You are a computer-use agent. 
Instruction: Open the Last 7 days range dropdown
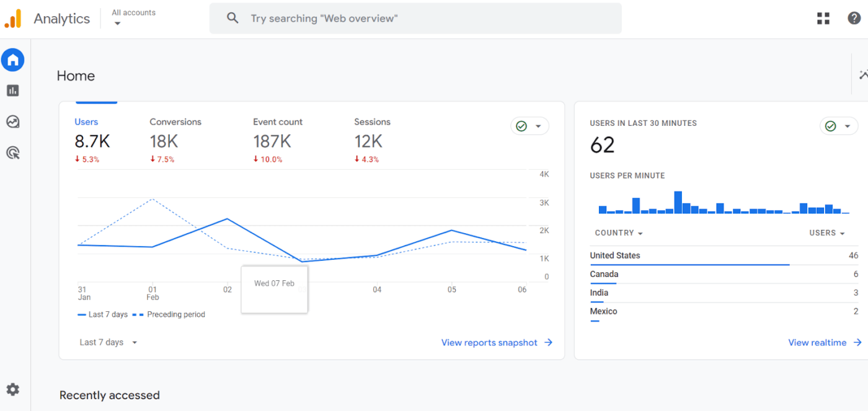click(108, 342)
